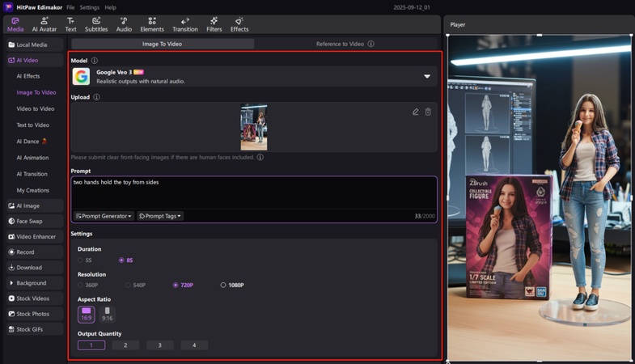Click info icon beside face image hint
The width and height of the screenshot is (635, 364).
coord(260,157)
